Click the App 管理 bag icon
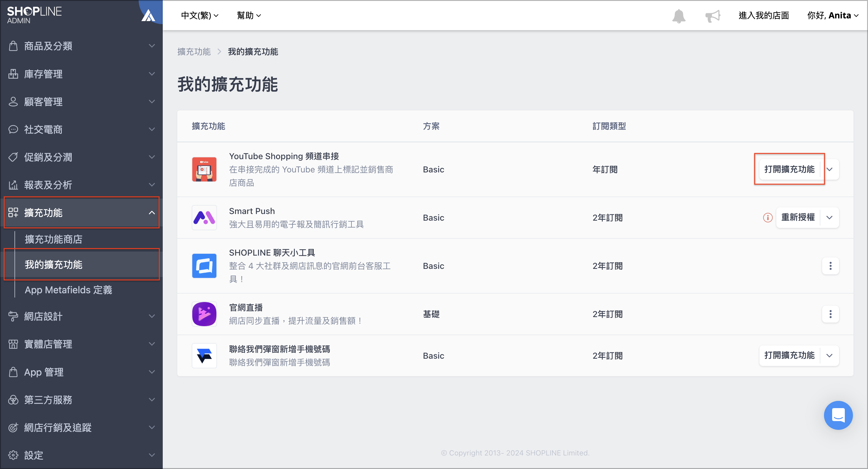The width and height of the screenshot is (868, 469). [x=13, y=372]
